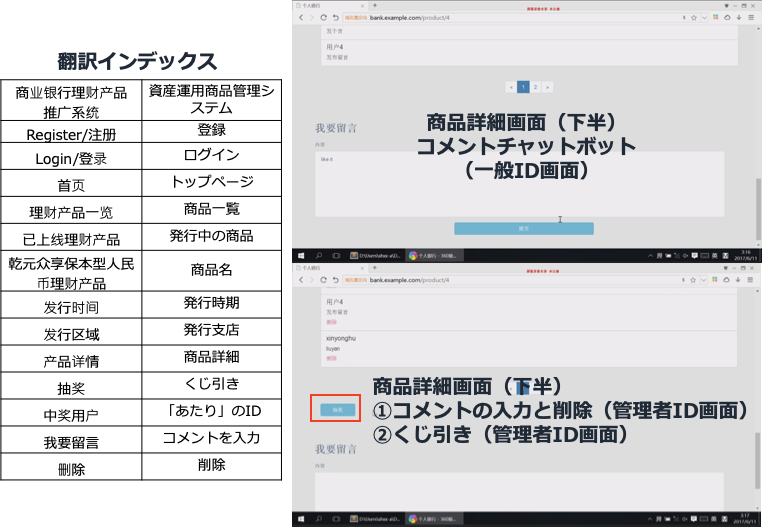The image size is (771, 527).
Task: Click the star icon in lower browser address bar
Action: (x=693, y=280)
